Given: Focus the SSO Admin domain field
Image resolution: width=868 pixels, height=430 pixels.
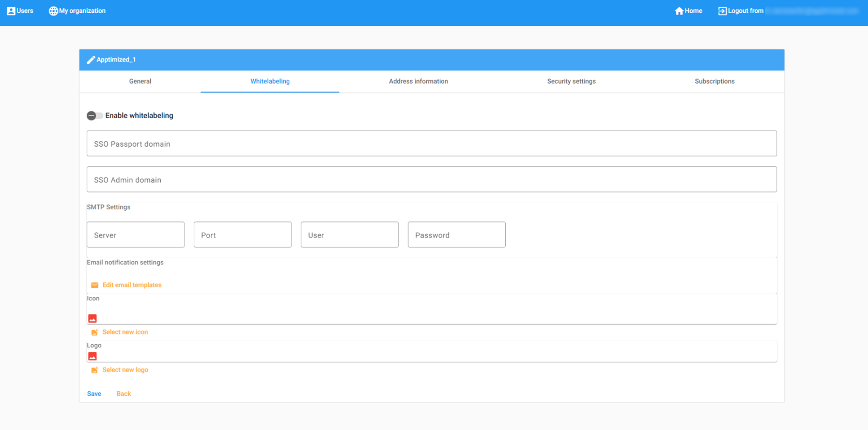Looking at the screenshot, I should [431, 180].
